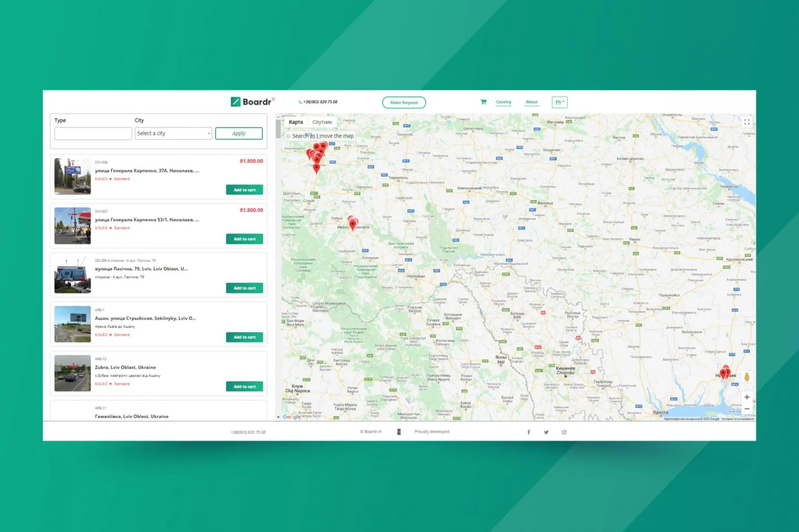Enable Search as I move the map

[x=289, y=136]
